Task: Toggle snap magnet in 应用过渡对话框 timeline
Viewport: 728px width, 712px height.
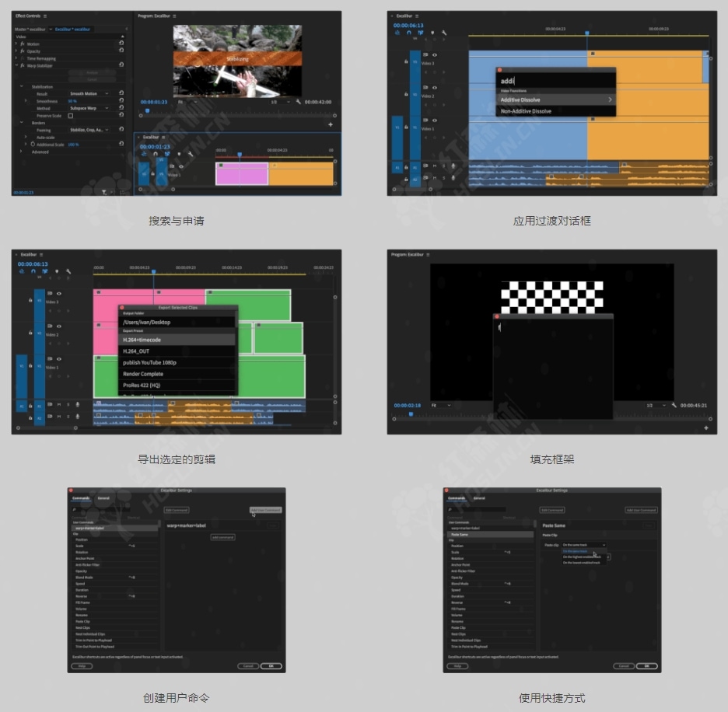Action: click(x=408, y=33)
